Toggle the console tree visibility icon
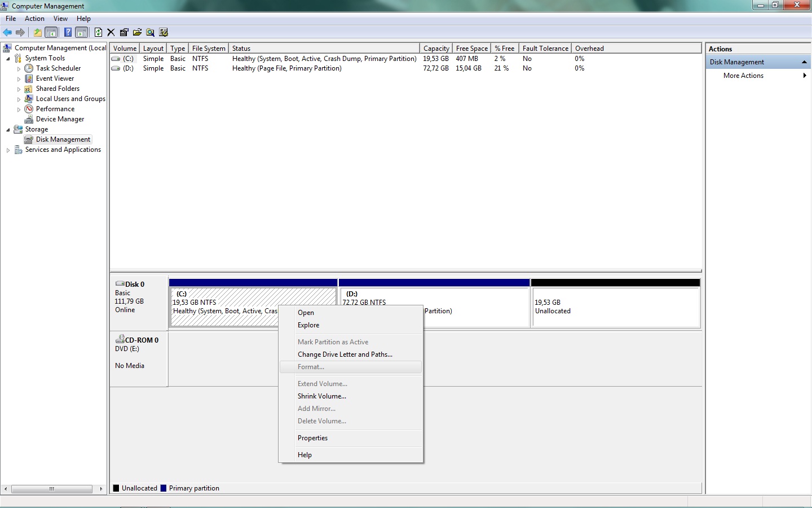 pyautogui.click(x=51, y=32)
